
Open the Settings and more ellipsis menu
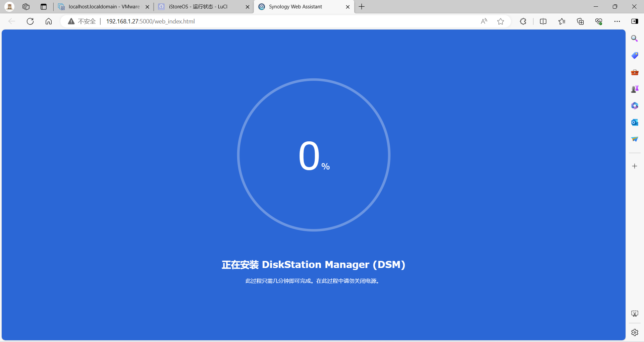618,21
